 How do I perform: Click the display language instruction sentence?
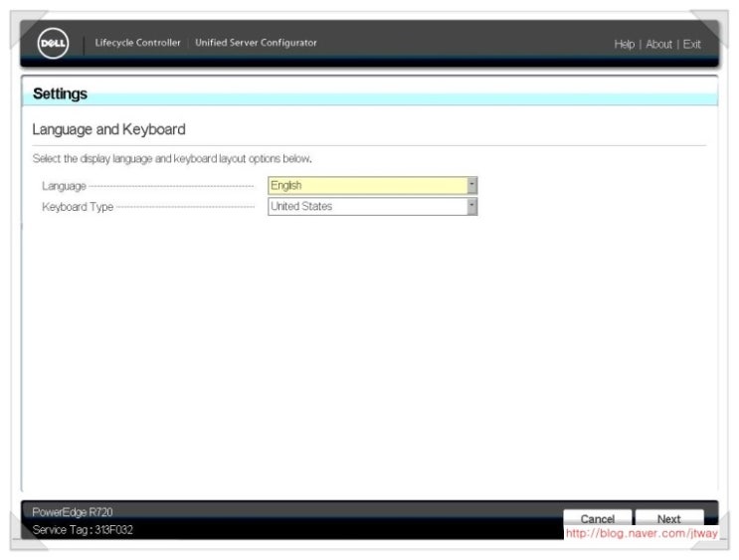click(172, 159)
